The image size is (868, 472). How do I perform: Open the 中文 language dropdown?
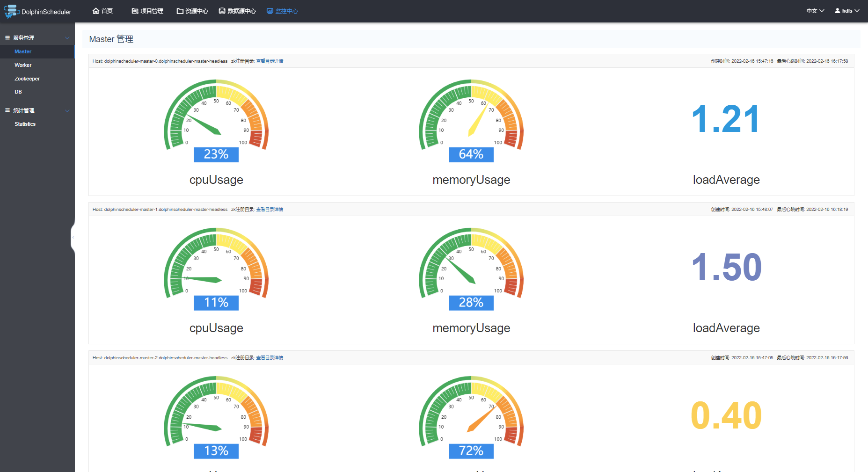click(x=815, y=11)
